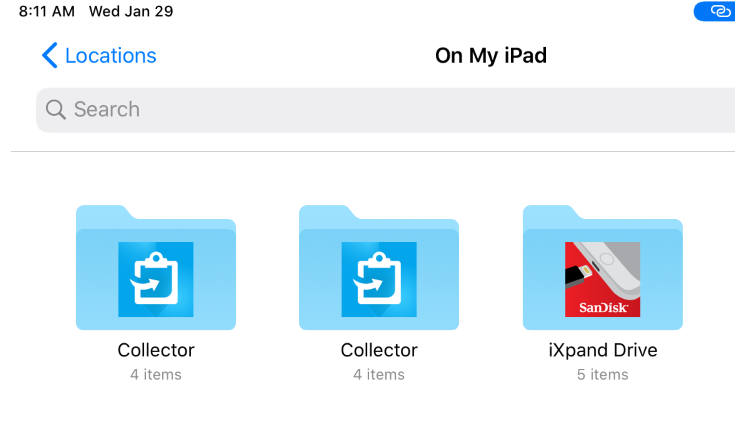This screenshot has height=423, width=735.
Task: Open the iXpand Drive folder
Action: click(x=602, y=267)
